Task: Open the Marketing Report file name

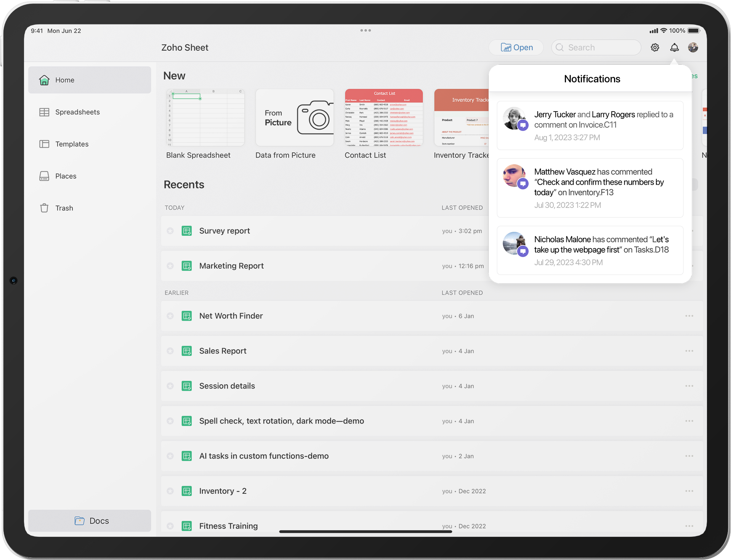Action: (x=231, y=266)
